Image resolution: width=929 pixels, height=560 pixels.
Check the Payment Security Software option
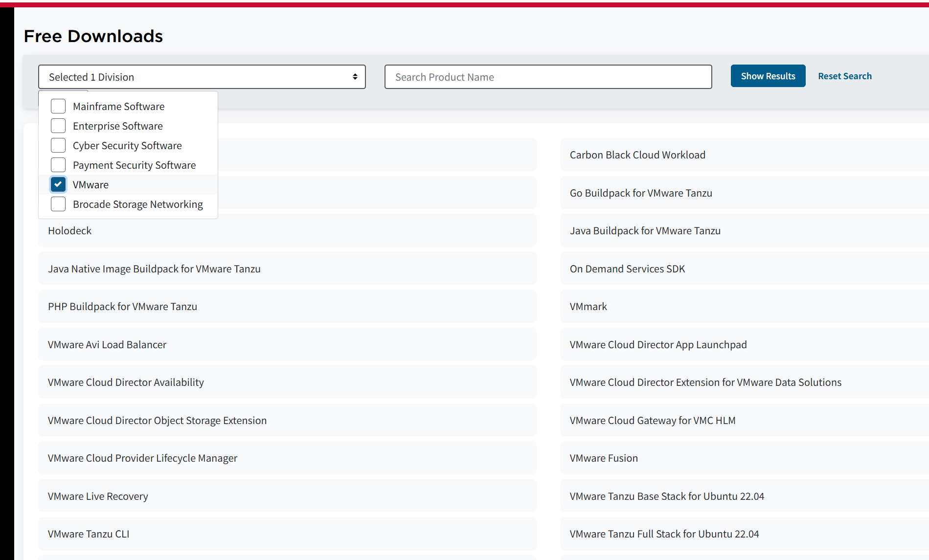point(58,165)
